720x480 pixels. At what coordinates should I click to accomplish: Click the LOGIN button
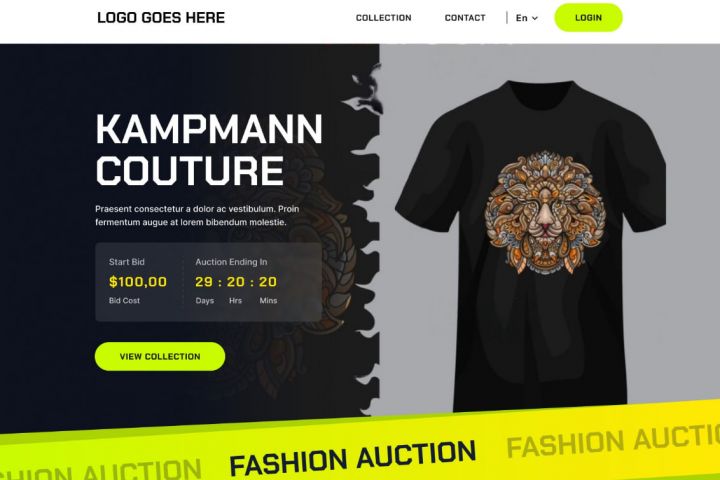point(588,17)
